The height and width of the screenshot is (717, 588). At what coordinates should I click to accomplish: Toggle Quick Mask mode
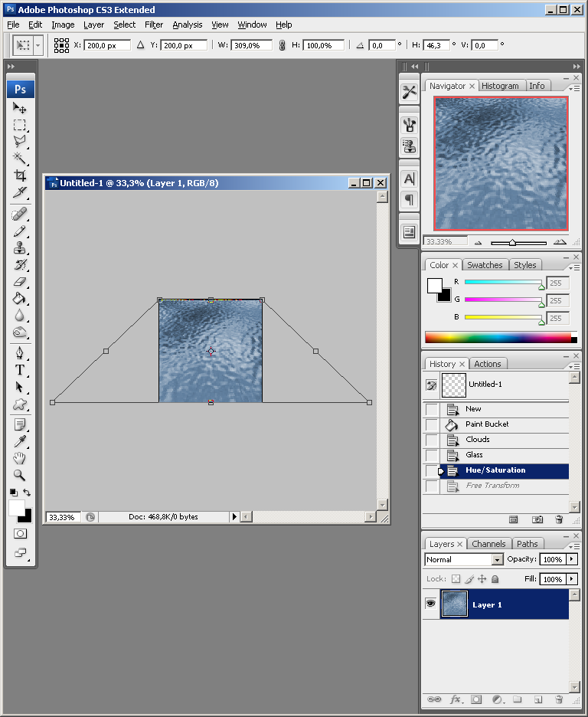[x=20, y=534]
